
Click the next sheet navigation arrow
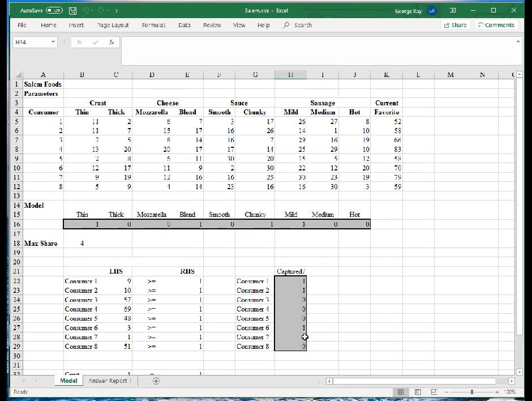35,381
